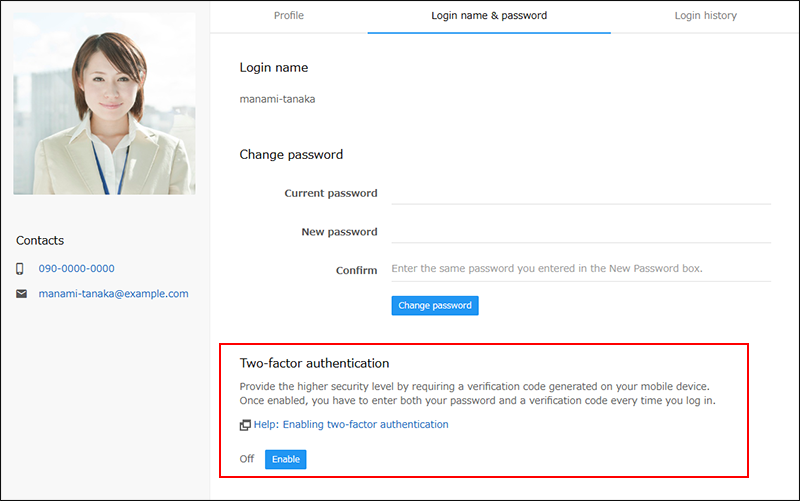Enable two-factor authentication
The height and width of the screenshot is (501, 800).
[x=285, y=459]
